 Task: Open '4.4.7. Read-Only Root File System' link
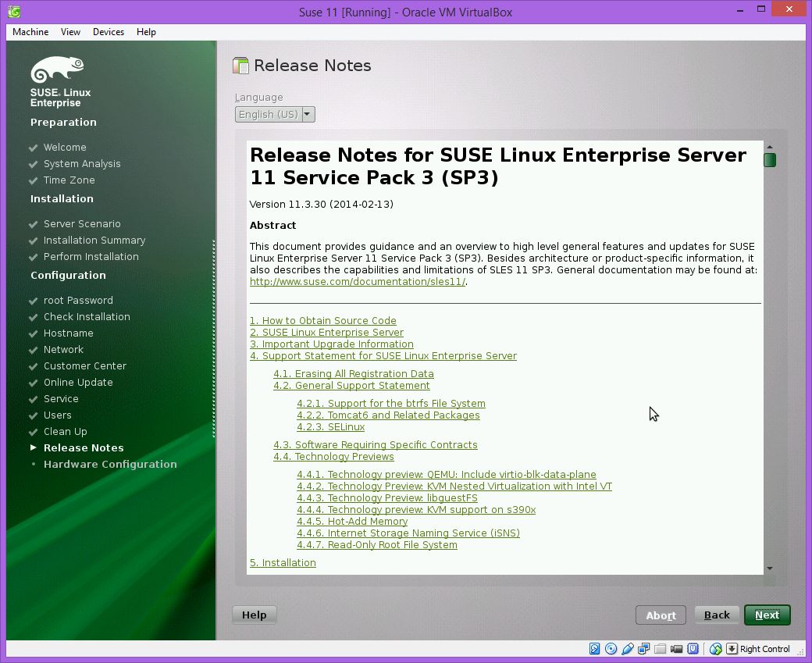pos(377,545)
